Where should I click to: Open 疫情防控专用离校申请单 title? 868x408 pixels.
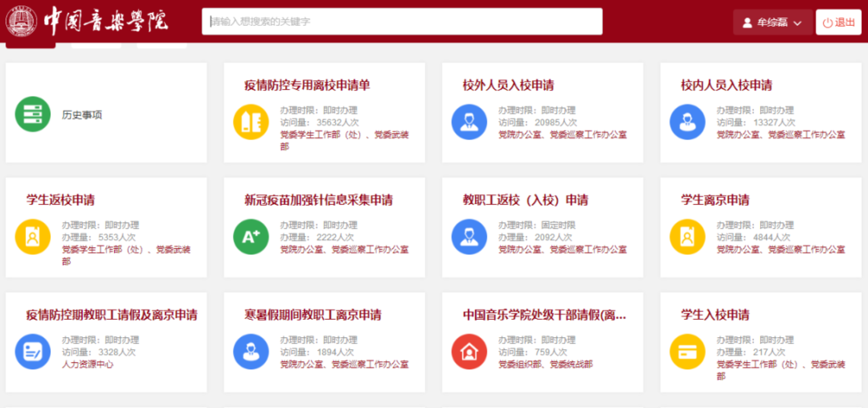[x=307, y=85]
